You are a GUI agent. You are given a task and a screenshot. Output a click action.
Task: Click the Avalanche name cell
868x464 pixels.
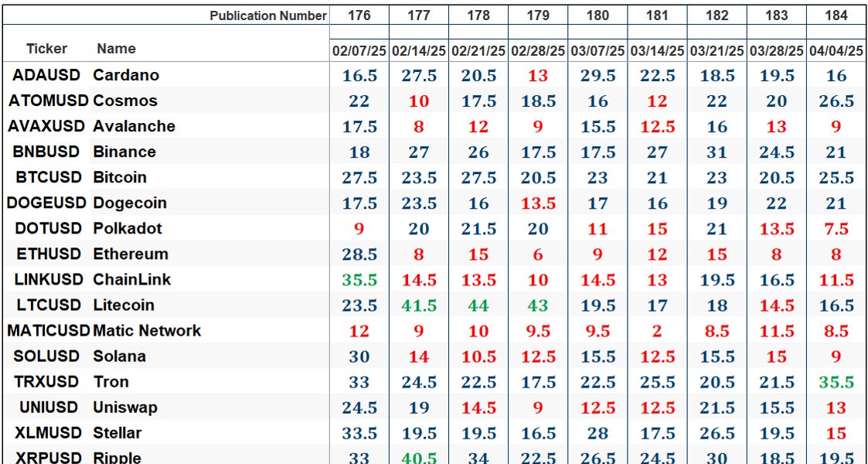coord(134,126)
